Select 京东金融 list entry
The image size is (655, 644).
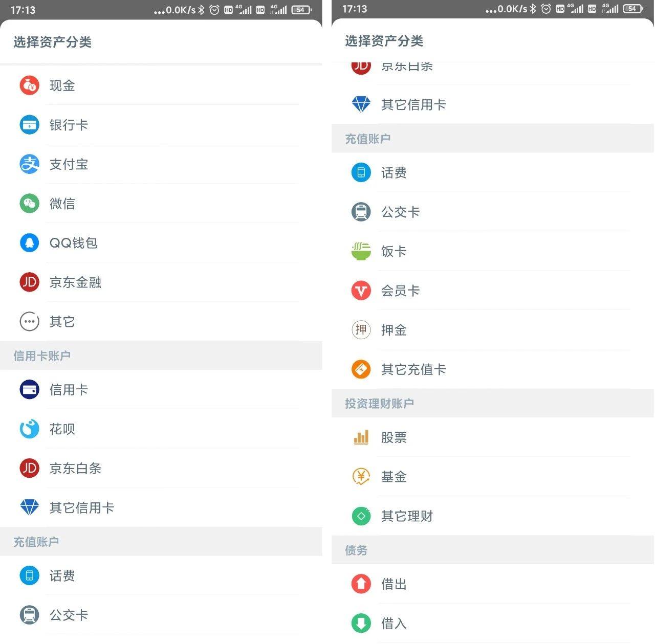(x=161, y=282)
